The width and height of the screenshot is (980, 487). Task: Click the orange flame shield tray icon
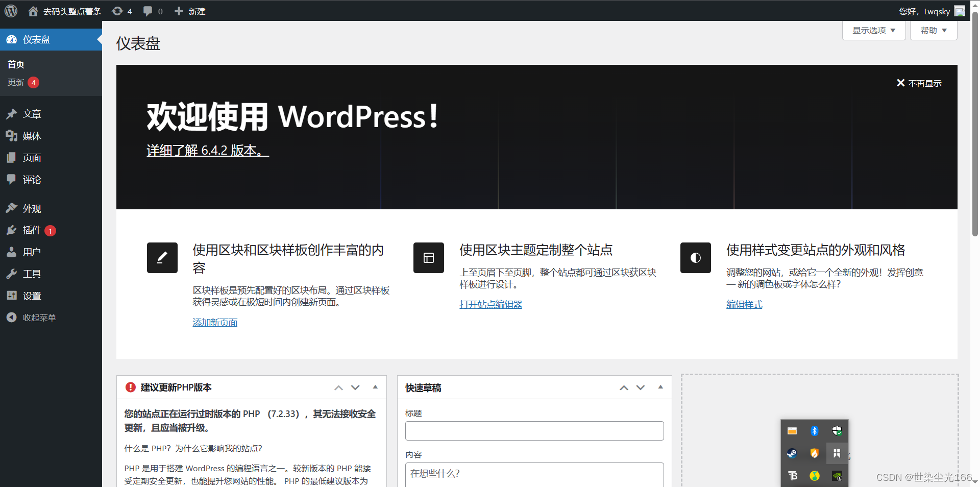click(x=815, y=453)
